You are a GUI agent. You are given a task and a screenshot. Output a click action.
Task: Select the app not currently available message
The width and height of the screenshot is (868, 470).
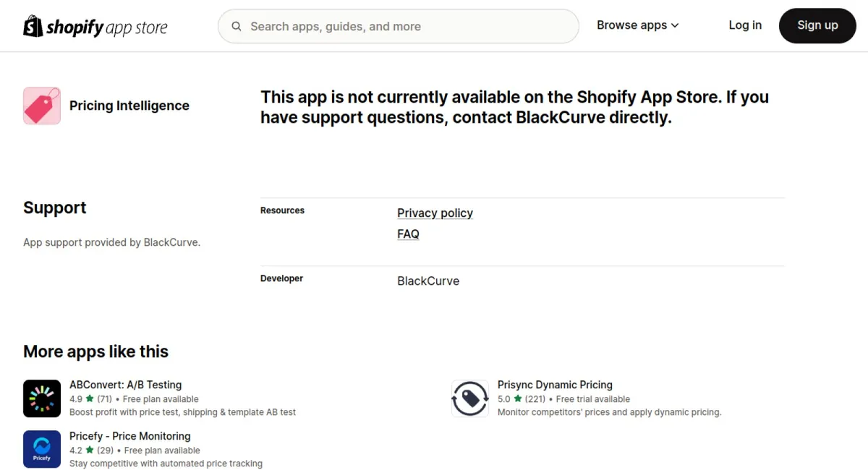pos(514,107)
